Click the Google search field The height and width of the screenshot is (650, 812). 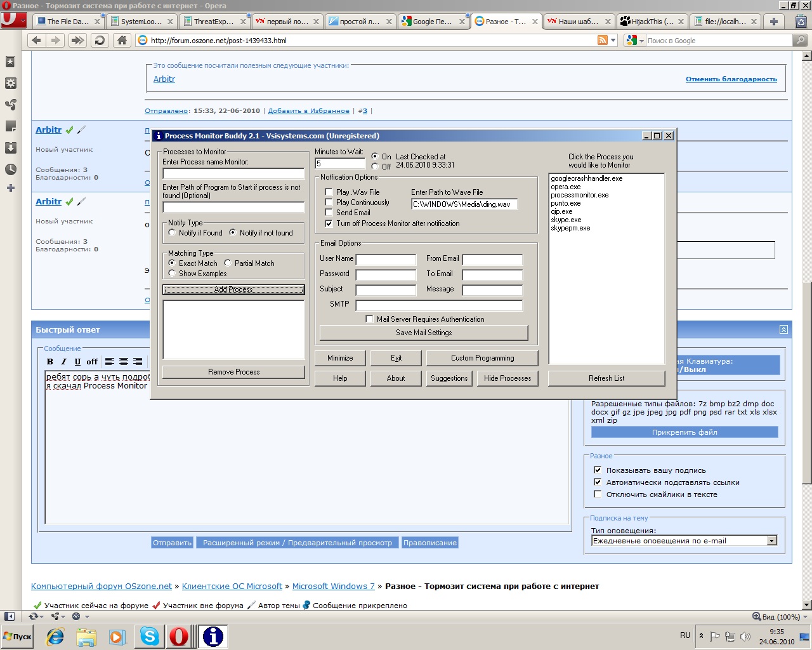coord(719,41)
